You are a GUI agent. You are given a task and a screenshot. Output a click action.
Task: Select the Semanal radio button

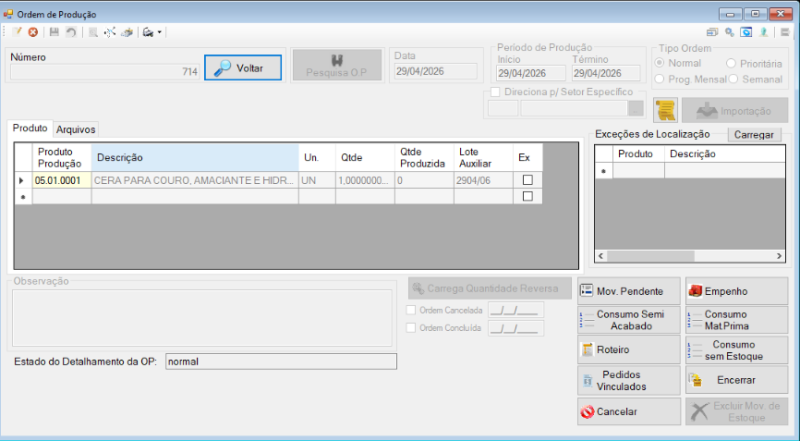734,79
